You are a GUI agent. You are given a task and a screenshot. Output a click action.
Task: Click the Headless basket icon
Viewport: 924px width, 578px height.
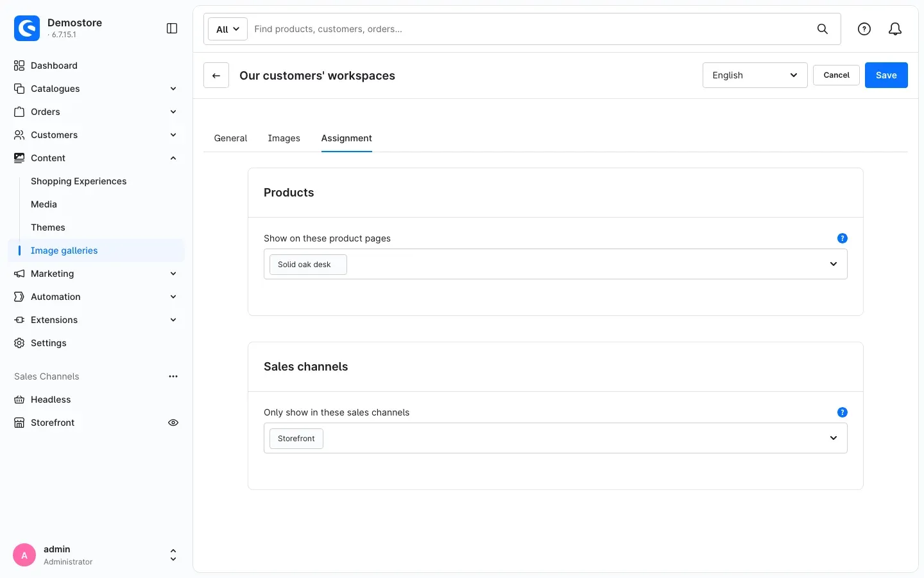(19, 399)
